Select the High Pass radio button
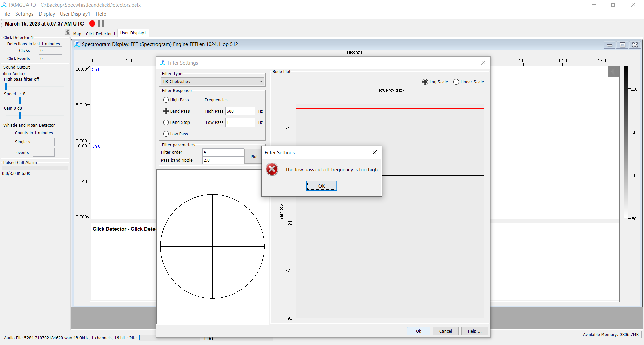The height and width of the screenshot is (345, 644). tap(166, 100)
